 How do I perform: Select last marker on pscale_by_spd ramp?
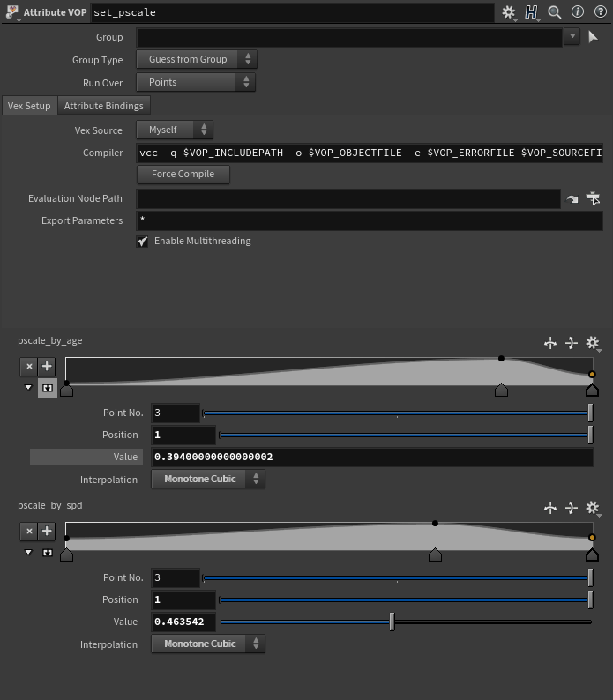point(592,555)
